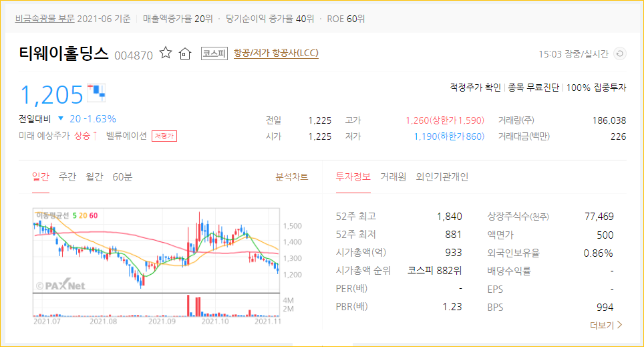Open the 외인기관개인 tab
644x347 pixels.
442,177
